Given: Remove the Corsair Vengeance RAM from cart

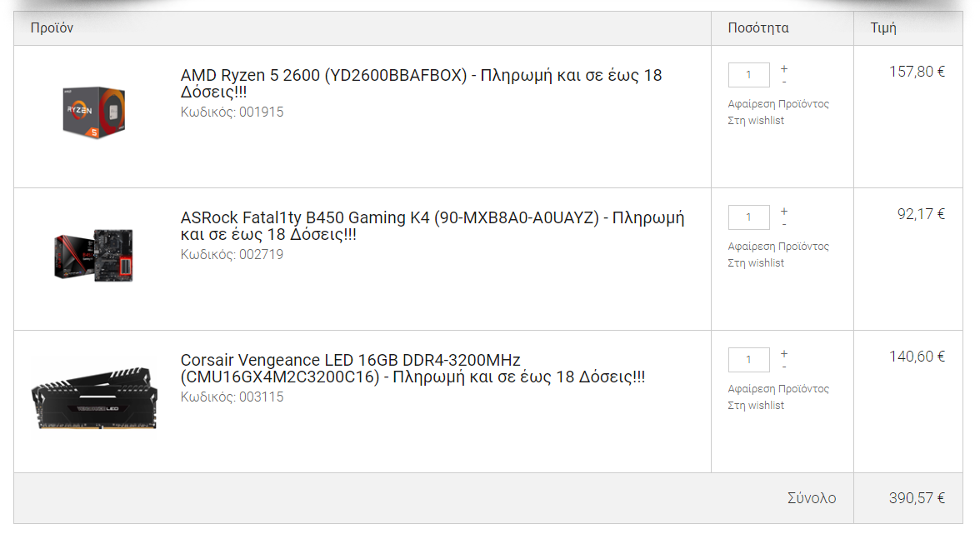Looking at the screenshot, I should click(x=778, y=388).
